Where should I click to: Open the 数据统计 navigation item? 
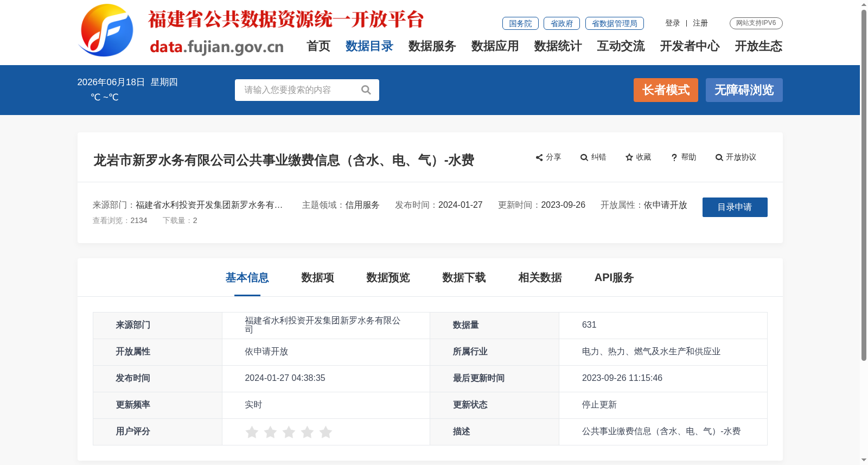(x=558, y=46)
